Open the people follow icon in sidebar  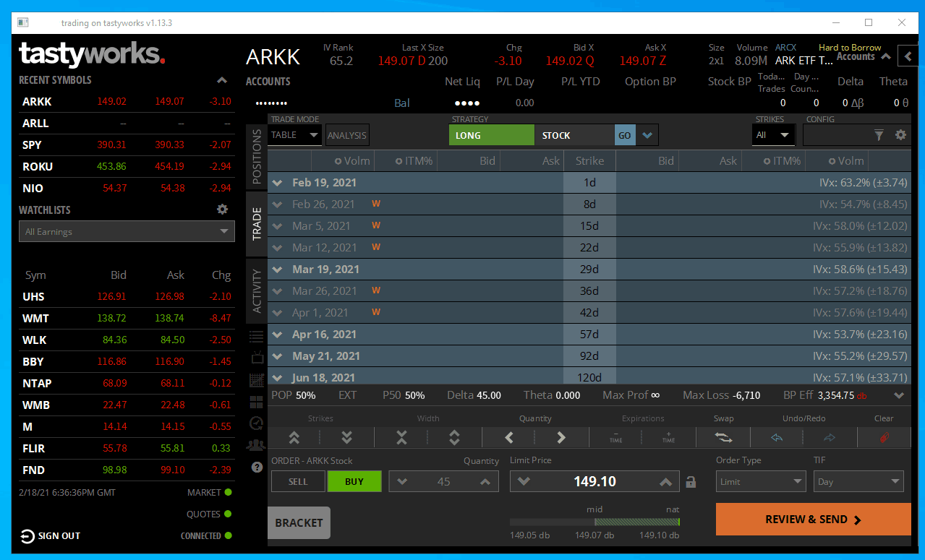256,445
